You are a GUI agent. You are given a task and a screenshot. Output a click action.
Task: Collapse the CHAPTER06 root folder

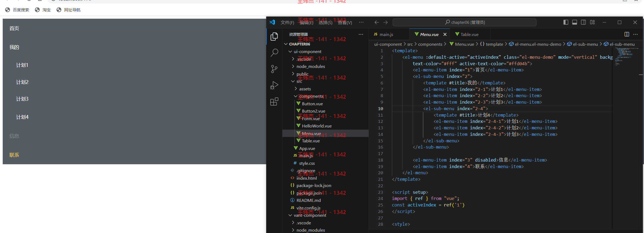click(325, 44)
